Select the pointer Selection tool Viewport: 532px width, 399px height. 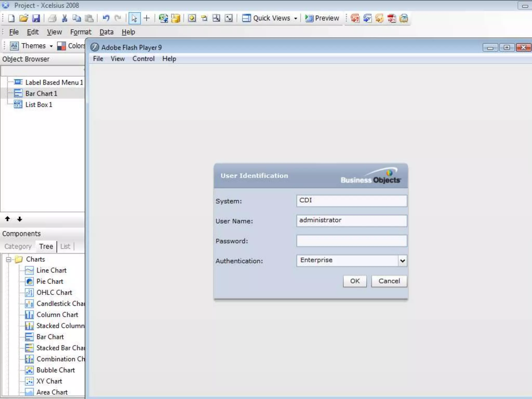click(134, 18)
